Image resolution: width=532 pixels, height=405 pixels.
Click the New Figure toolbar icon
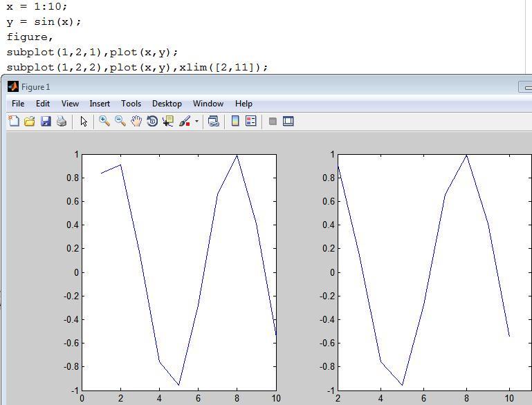point(14,121)
